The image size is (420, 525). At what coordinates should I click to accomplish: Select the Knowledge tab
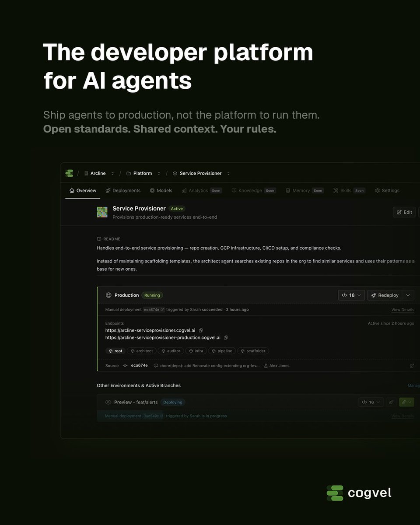(x=254, y=191)
